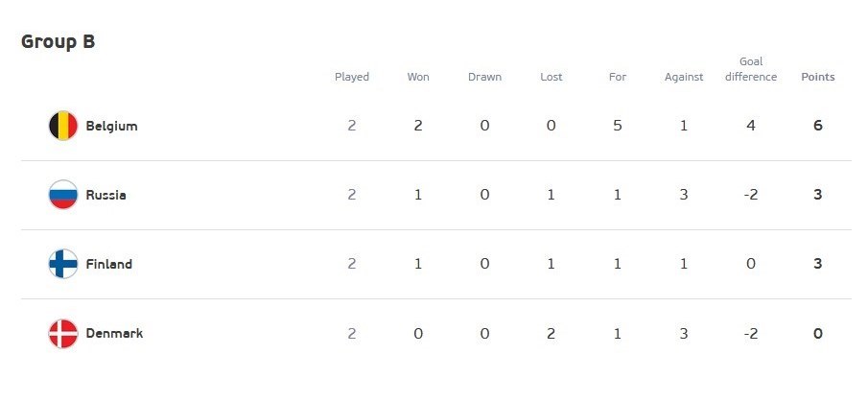Screen dimensions: 868x402
Task: Select the Denmark team name
Action: pyautogui.click(x=114, y=333)
